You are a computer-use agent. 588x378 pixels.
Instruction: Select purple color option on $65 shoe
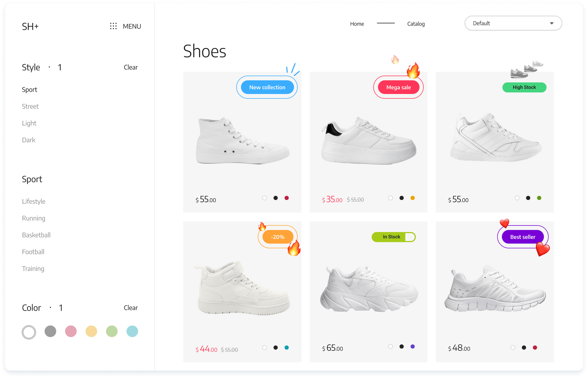point(413,346)
